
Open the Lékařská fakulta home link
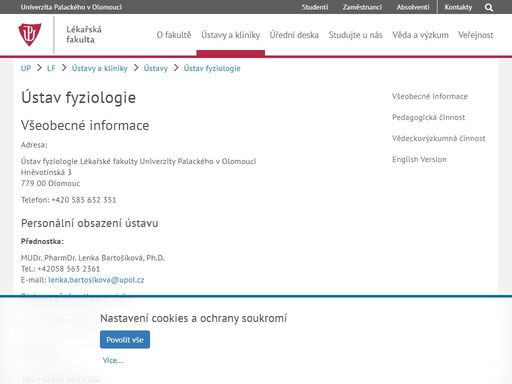point(84,34)
